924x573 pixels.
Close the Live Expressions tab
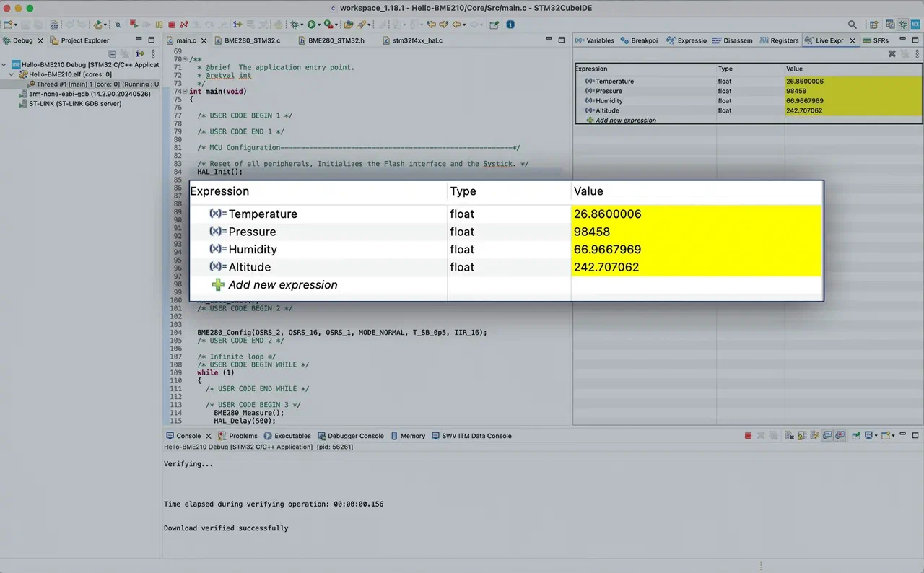tap(853, 40)
